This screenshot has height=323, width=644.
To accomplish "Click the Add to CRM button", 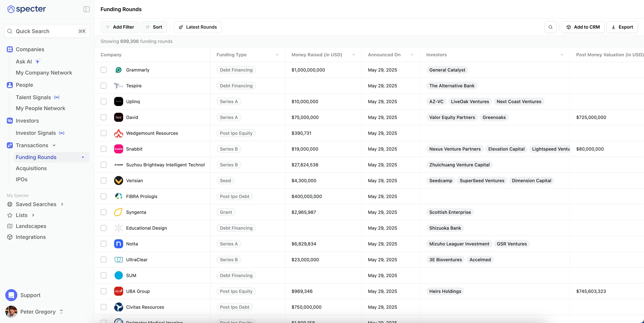I will coord(583,27).
